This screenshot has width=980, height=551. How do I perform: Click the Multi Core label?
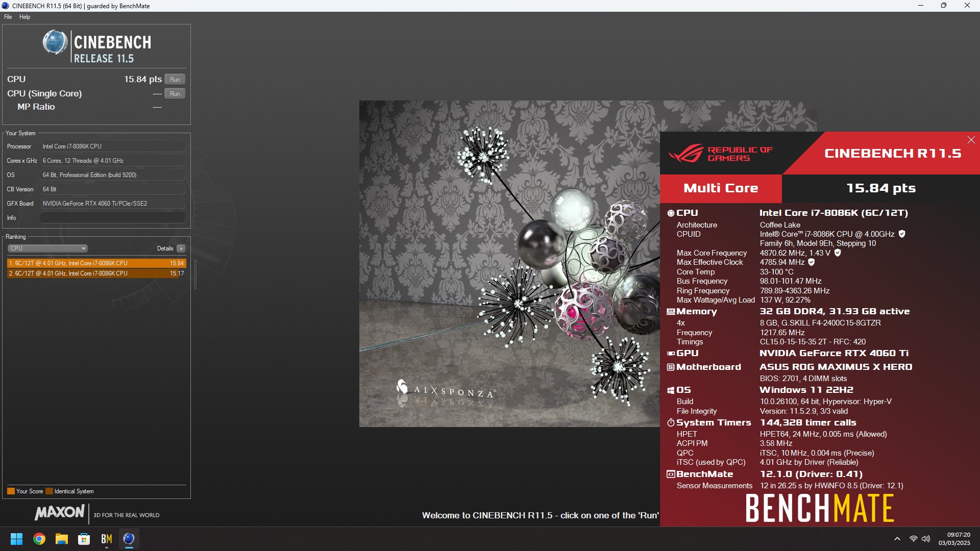(x=721, y=188)
